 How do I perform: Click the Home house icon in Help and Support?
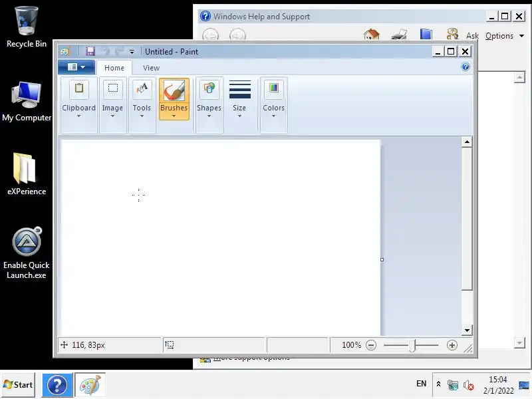pyautogui.click(x=372, y=35)
